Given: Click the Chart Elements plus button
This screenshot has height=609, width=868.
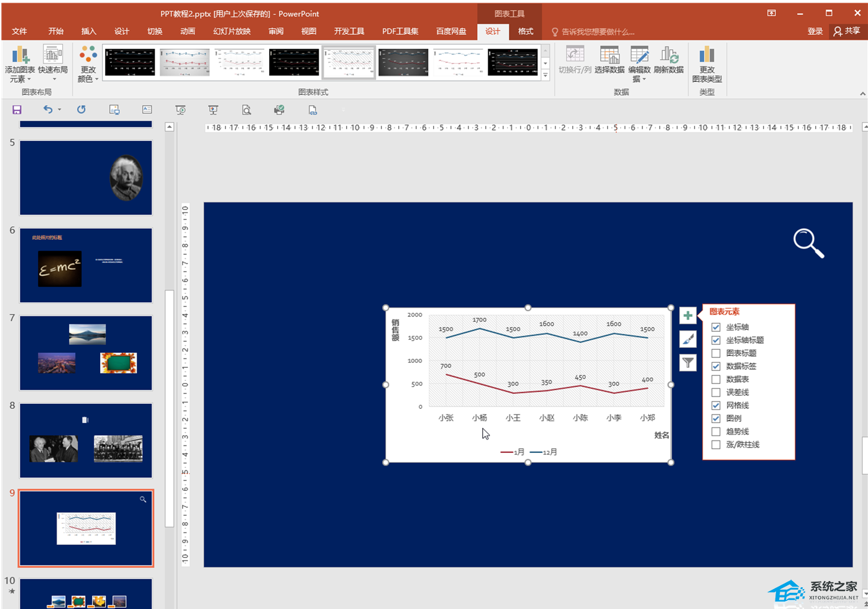Looking at the screenshot, I should click(687, 316).
